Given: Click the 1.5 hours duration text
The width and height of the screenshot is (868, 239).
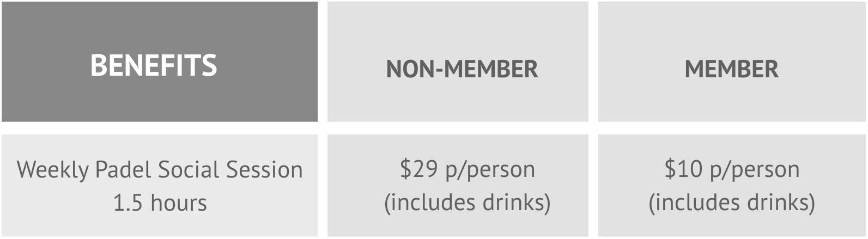Looking at the screenshot, I should 160,203.
